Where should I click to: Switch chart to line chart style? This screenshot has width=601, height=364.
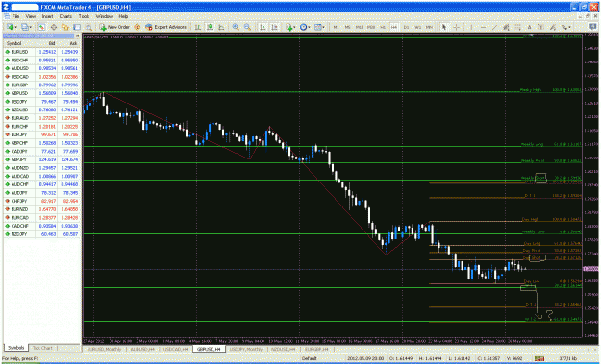click(x=221, y=27)
